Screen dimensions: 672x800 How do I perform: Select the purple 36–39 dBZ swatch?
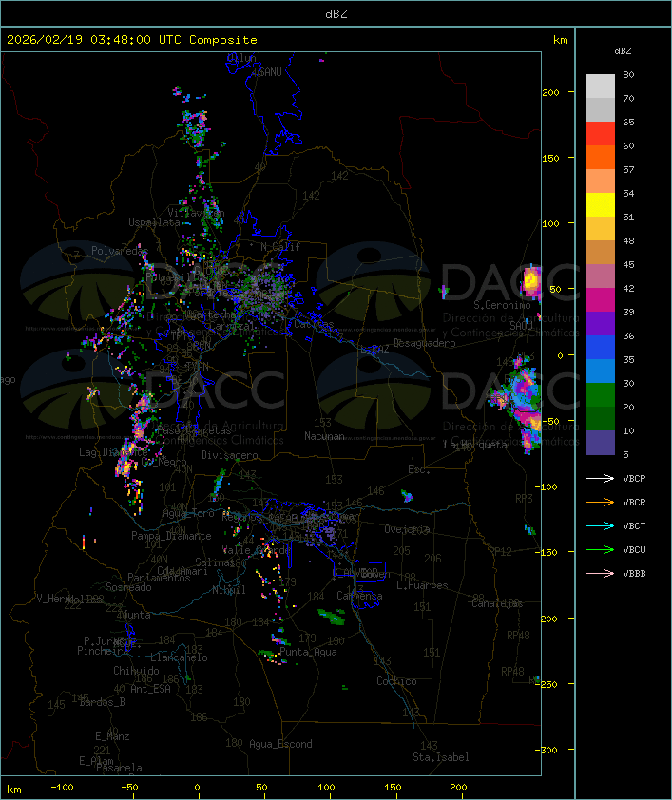point(600,323)
